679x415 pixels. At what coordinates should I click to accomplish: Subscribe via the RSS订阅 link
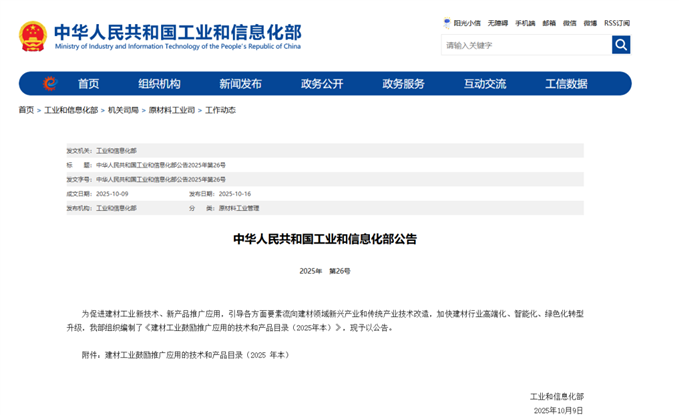[x=617, y=22]
